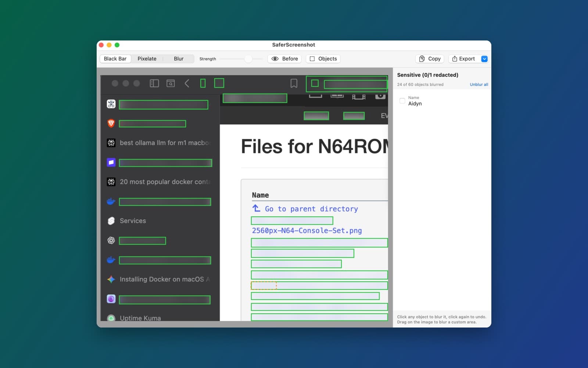This screenshot has width=588, height=368.
Task: Click the purple square icon below best ollama
Action: click(x=111, y=162)
